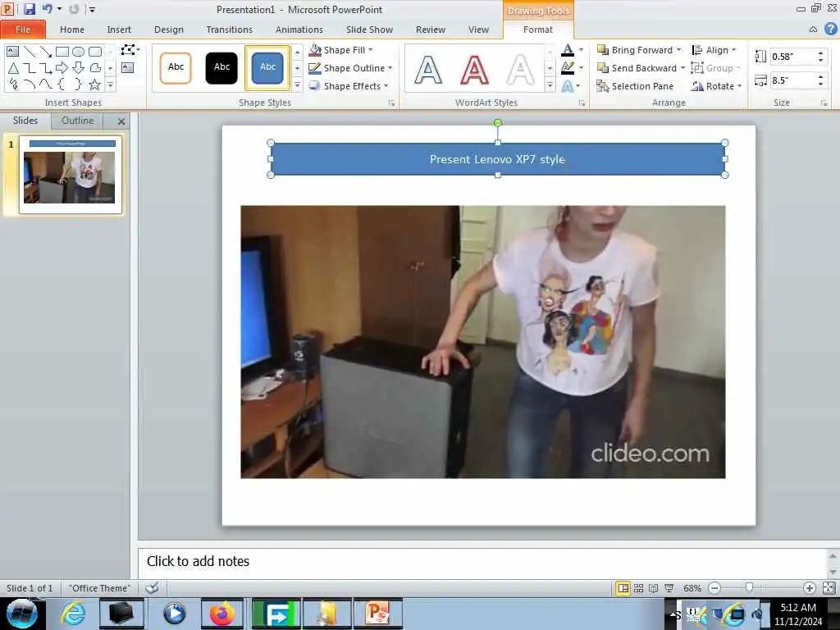Select the Text Box shape tool
The height and width of the screenshot is (630, 840).
tap(13, 52)
